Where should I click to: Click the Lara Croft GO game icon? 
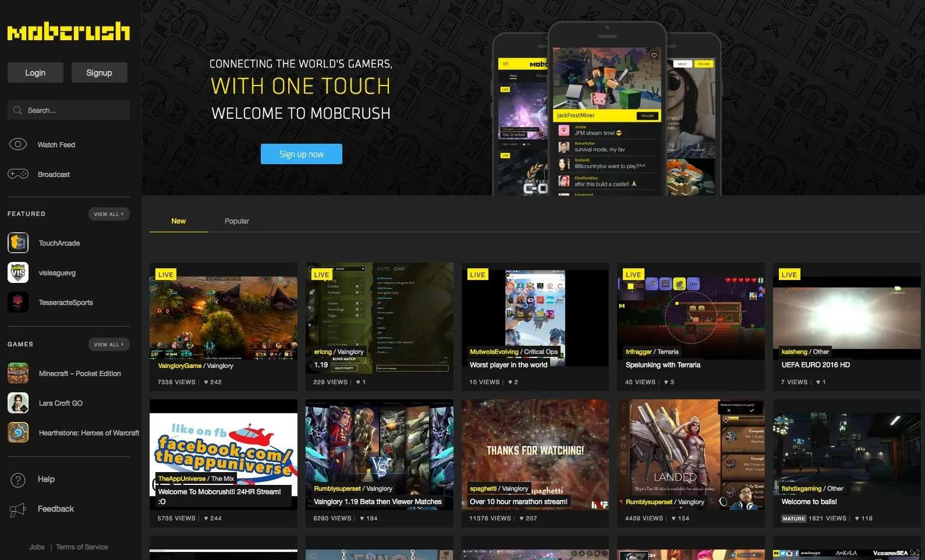(18, 403)
